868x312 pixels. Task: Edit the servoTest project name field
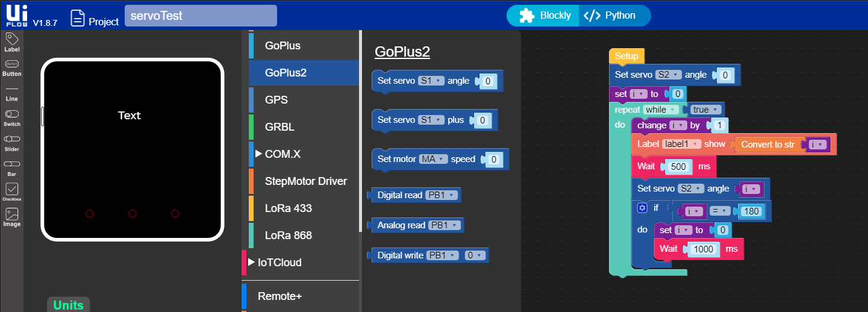tap(201, 16)
